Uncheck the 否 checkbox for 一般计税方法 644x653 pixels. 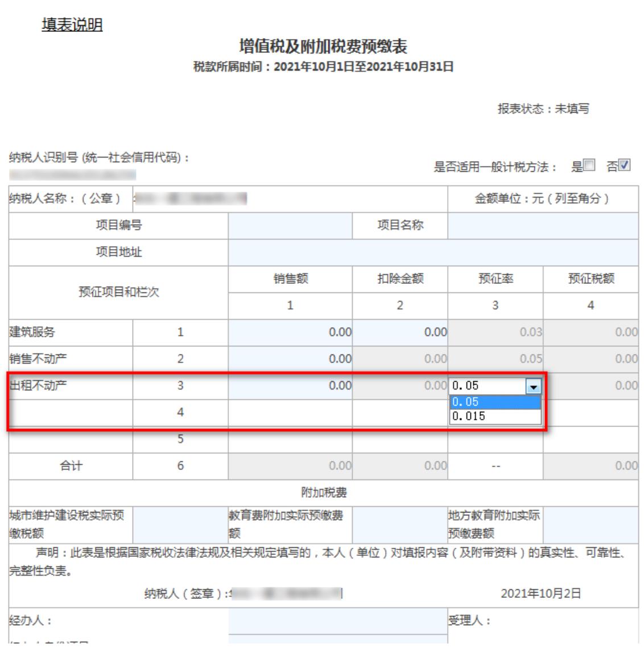pos(626,167)
